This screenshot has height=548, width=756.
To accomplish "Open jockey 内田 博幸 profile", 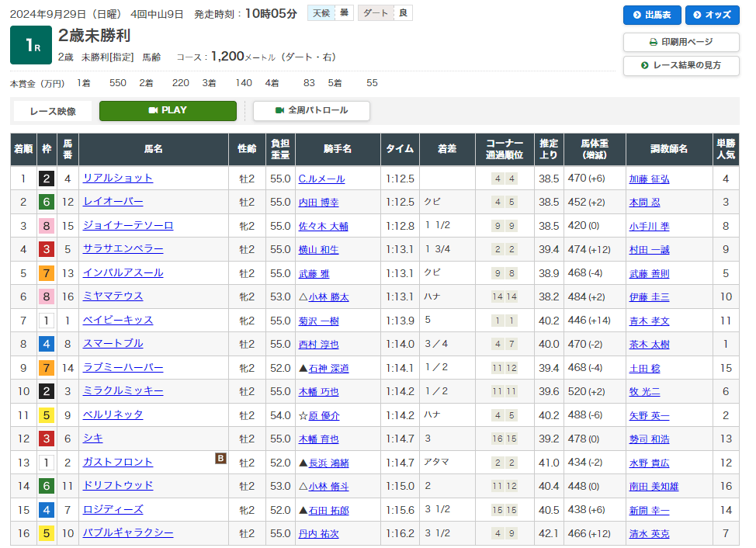I will tap(318, 202).
